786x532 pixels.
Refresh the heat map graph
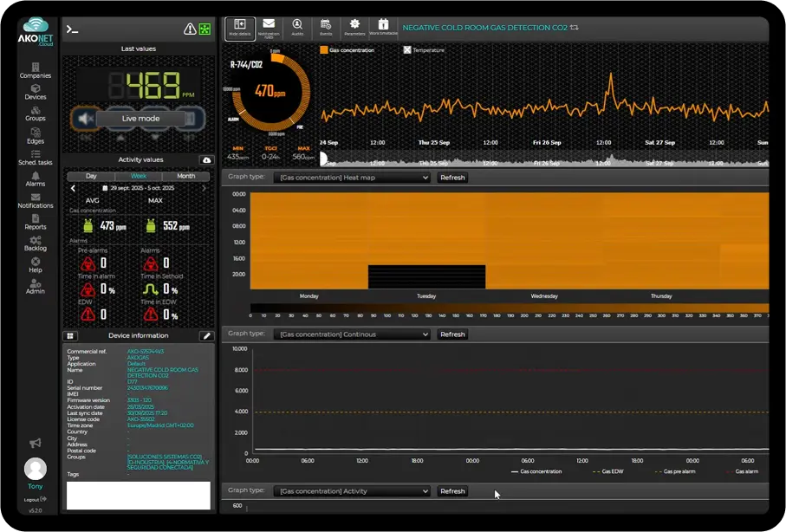click(x=452, y=177)
